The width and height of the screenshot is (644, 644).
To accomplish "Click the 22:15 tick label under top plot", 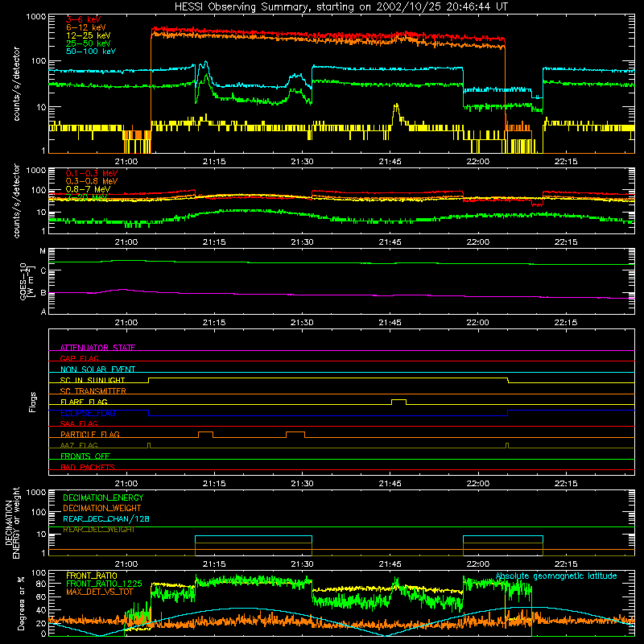I will coord(566,162).
